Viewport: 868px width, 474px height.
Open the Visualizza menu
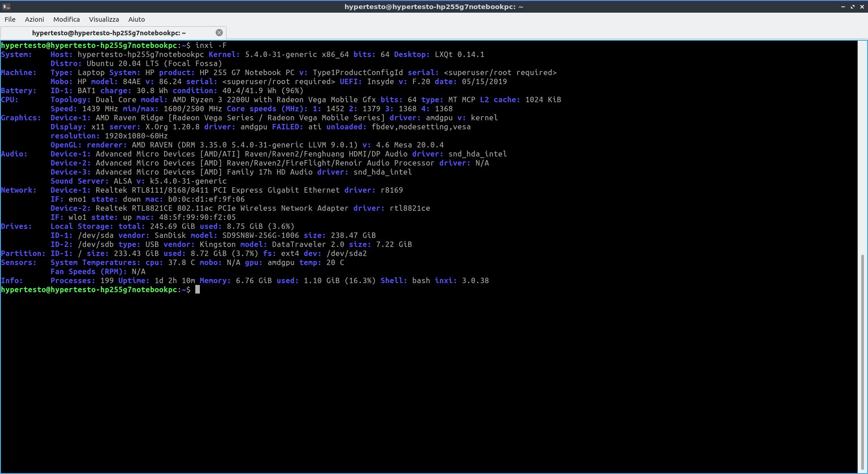104,19
